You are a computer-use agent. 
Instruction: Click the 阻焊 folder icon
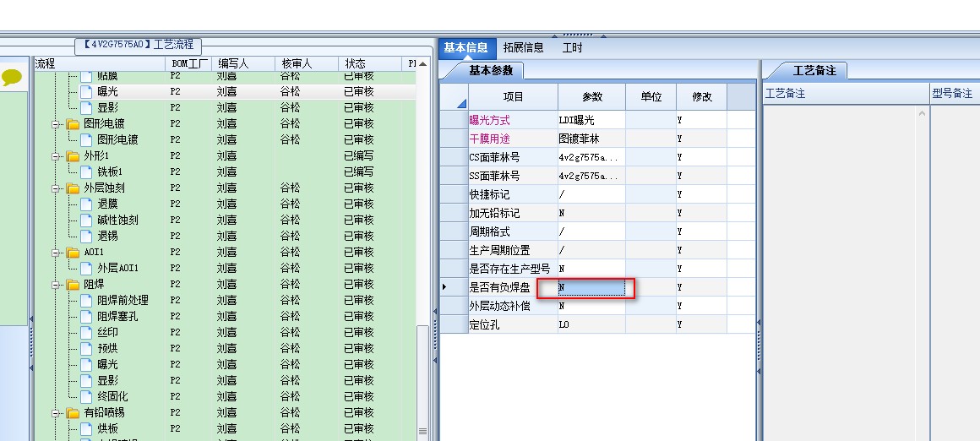pyautogui.click(x=73, y=284)
